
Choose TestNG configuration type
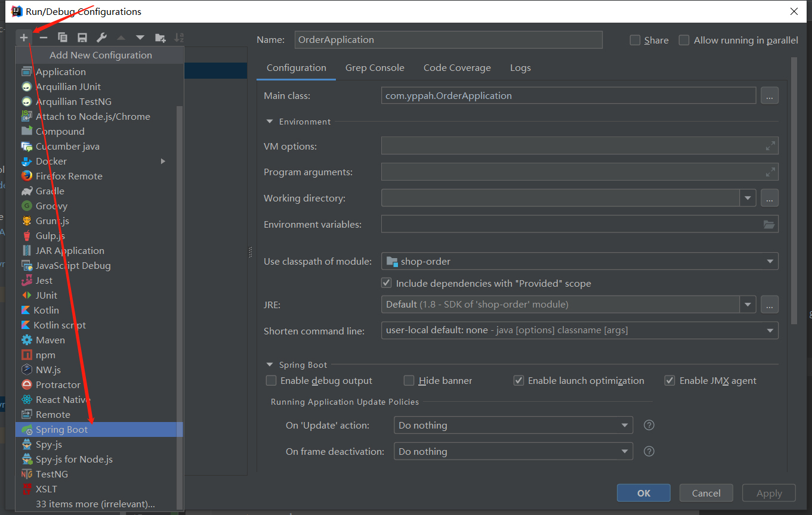point(99,474)
